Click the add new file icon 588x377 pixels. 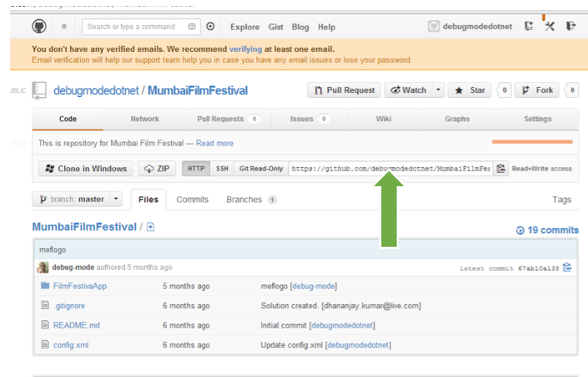click(150, 227)
